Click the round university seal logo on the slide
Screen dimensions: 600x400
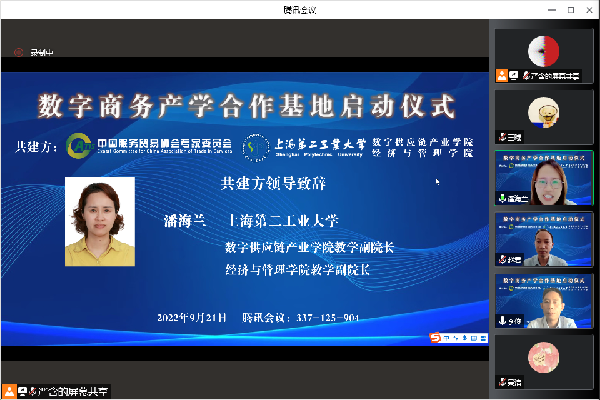coord(256,148)
